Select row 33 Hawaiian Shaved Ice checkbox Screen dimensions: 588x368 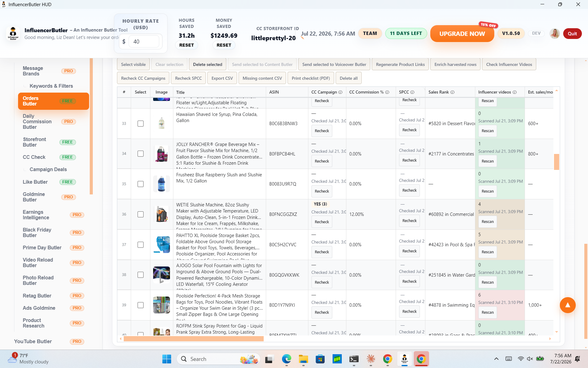click(140, 124)
